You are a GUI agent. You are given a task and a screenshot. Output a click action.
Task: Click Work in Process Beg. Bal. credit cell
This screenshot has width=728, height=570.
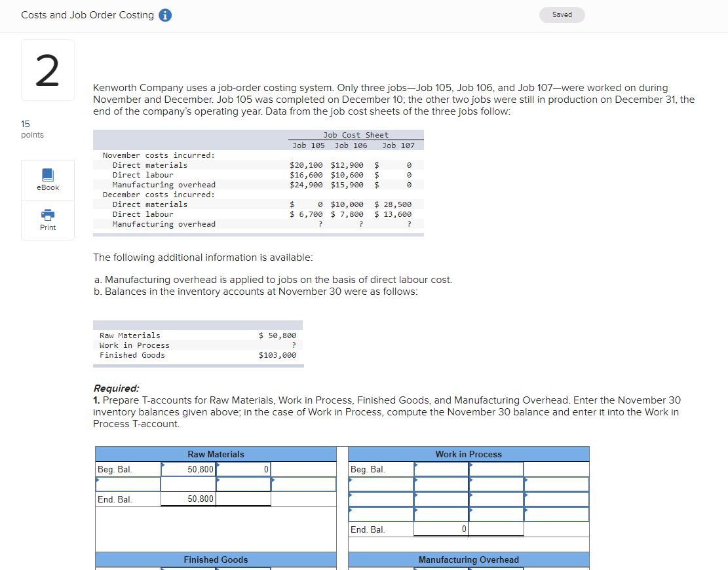pos(496,469)
